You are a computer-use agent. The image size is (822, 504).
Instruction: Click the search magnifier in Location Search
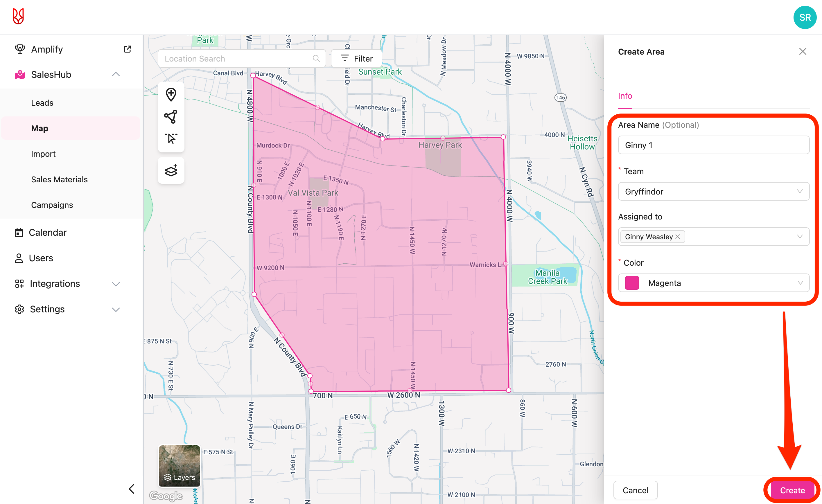pos(316,59)
